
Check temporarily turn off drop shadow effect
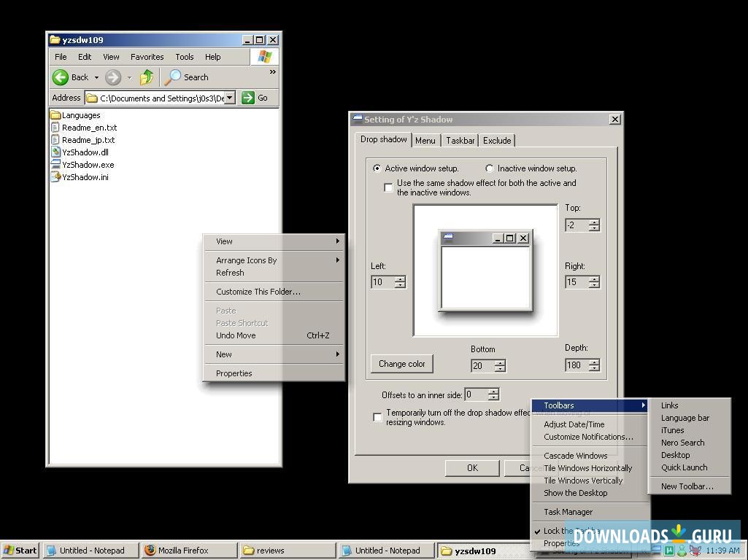(x=377, y=416)
